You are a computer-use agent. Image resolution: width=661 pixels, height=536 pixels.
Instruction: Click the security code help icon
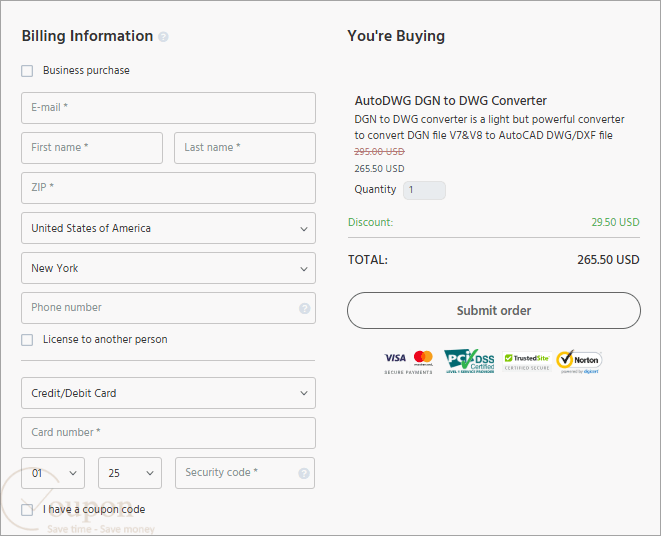click(x=304, y=473)
